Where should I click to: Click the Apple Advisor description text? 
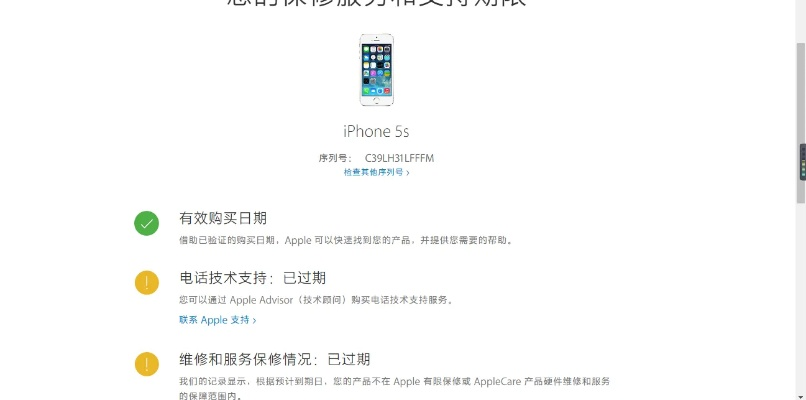pyautogui.click(x=316, y=300)
